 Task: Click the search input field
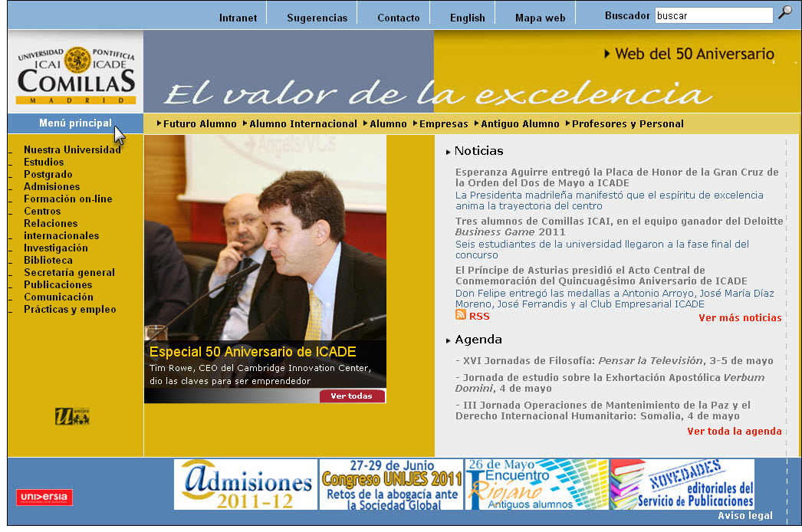(714, 15)
